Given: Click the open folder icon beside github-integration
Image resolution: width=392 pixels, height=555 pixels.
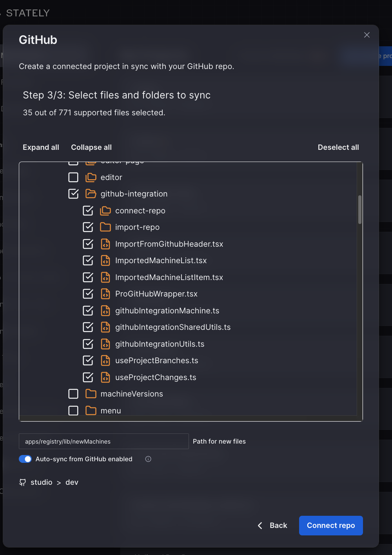Looking at the screenshot, I should 91,193.
